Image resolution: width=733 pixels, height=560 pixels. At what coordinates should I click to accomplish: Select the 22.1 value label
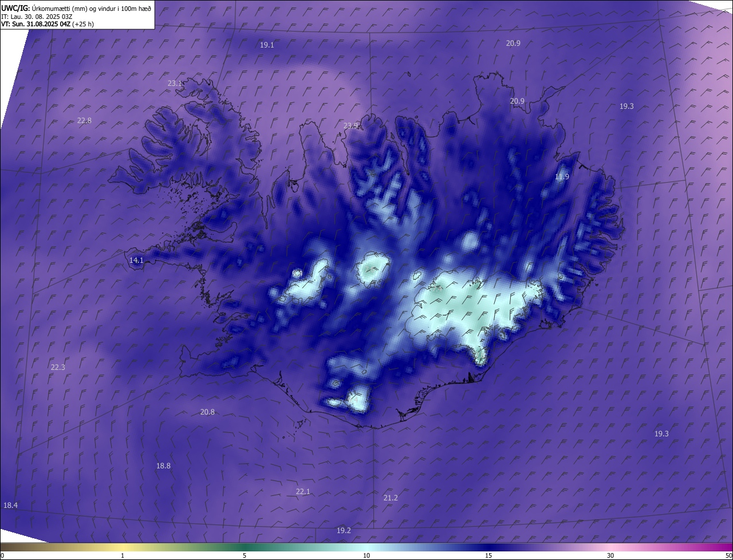coord(303,492)
